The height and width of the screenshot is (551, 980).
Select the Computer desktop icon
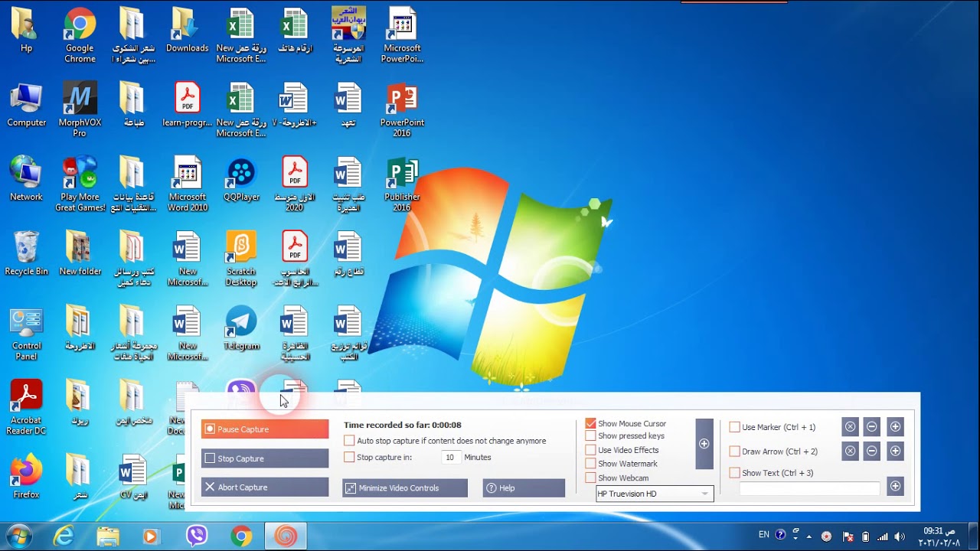[26, 106]
